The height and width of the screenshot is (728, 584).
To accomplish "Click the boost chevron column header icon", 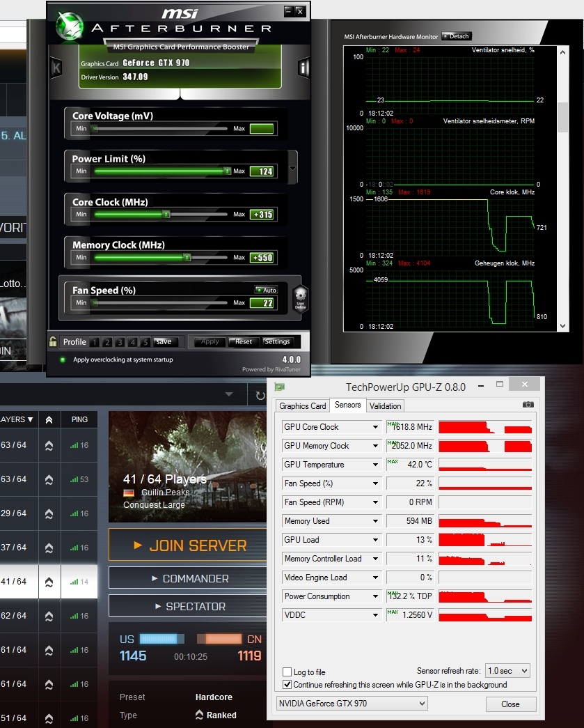I will pyautogui.click(x=49, y=419).
